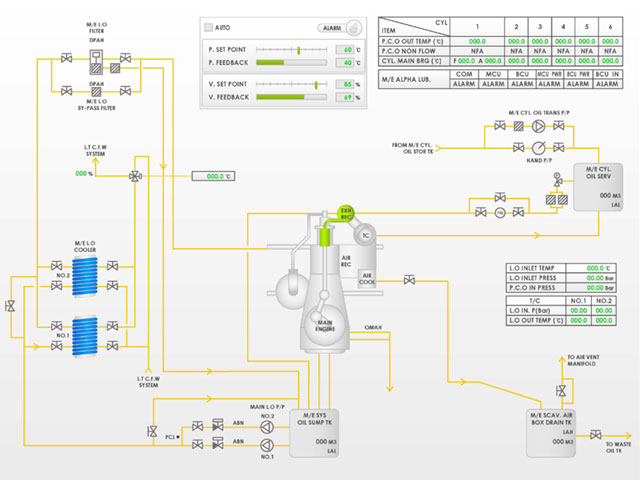Click COM ALARM status in alpha lub row
Viewport: 640px width, 480px height.
click(x=464, y=84)
